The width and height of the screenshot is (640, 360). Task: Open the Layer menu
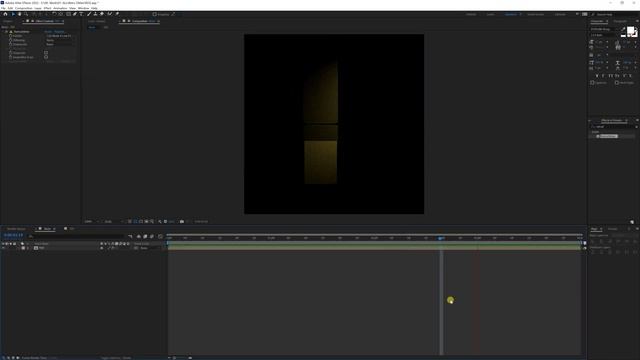tap(38, 8)
